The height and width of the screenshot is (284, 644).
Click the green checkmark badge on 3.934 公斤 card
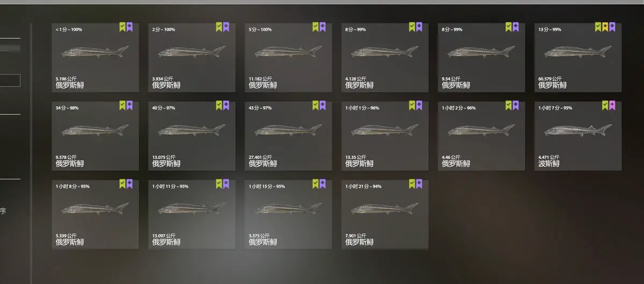coord(219,27)
